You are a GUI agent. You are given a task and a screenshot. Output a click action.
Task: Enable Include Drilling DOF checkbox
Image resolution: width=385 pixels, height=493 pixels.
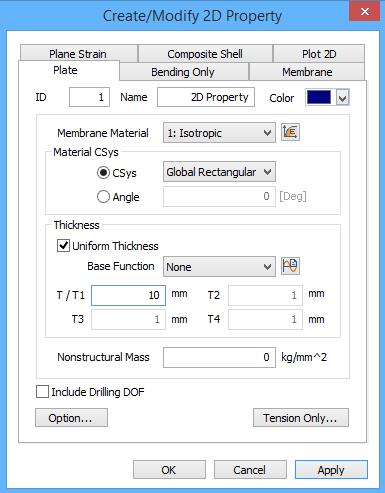pyautogui.click(x=42, y=392)
